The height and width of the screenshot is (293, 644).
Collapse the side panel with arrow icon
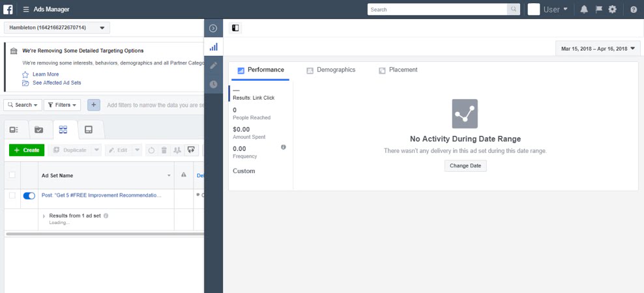point(213,28)
